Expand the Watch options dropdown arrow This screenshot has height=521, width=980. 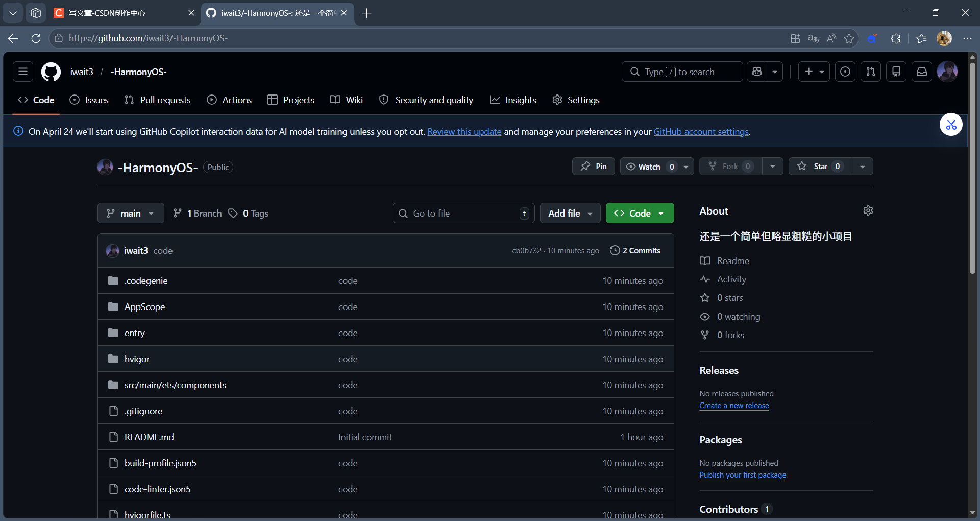(686, 167)
